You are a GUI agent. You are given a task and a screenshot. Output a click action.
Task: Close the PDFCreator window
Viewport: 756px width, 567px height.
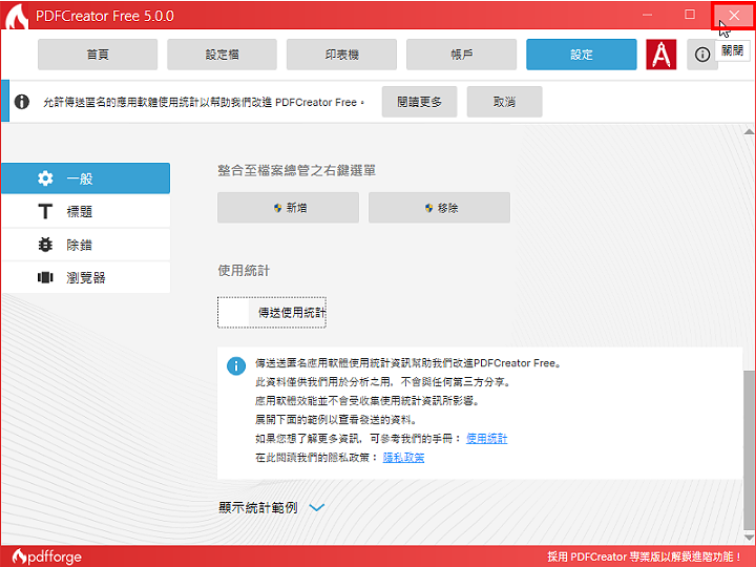(x=733, y=15)
